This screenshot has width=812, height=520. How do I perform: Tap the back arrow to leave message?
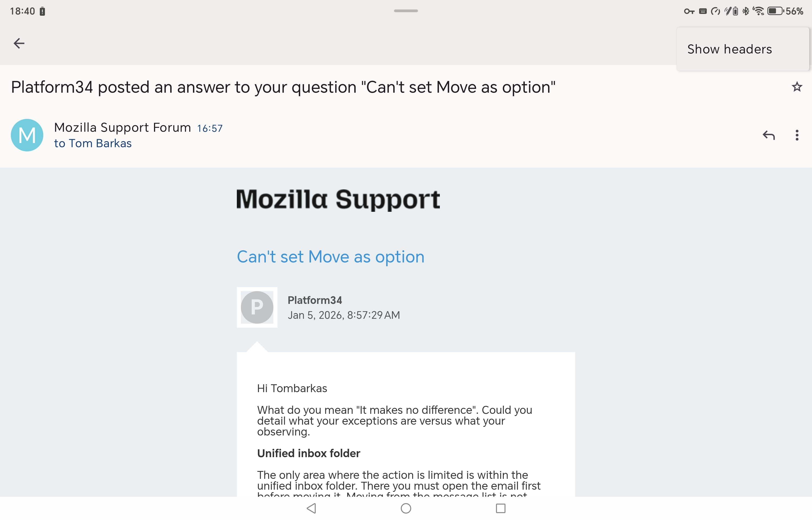coord(19,43)
